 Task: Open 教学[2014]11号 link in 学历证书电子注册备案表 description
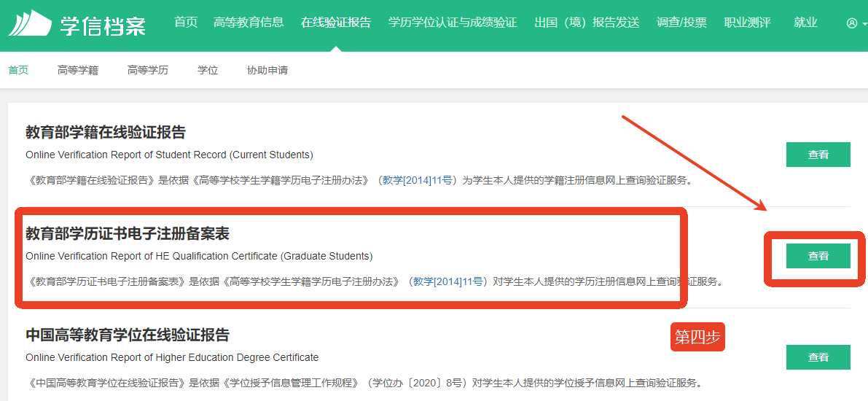tap(449, 281)
